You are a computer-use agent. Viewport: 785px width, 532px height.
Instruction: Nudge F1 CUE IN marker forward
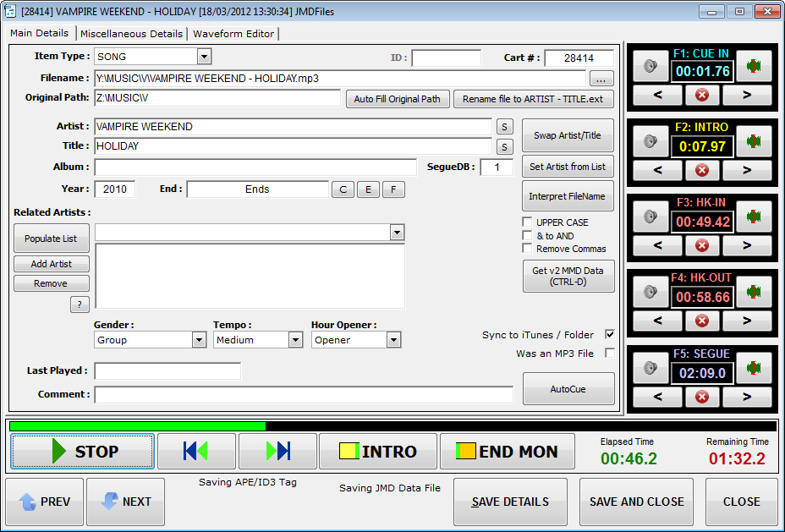(x=747, y=95)
